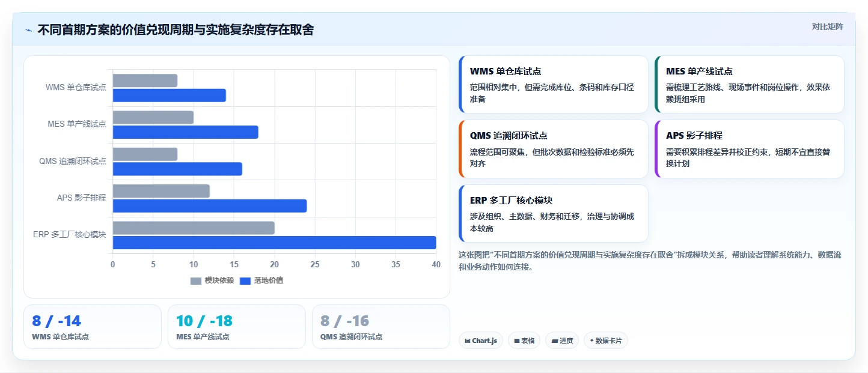Screen dimensions: 868x373
Task: Open the APS 影子排程 description card
Action: coord(749,149)
